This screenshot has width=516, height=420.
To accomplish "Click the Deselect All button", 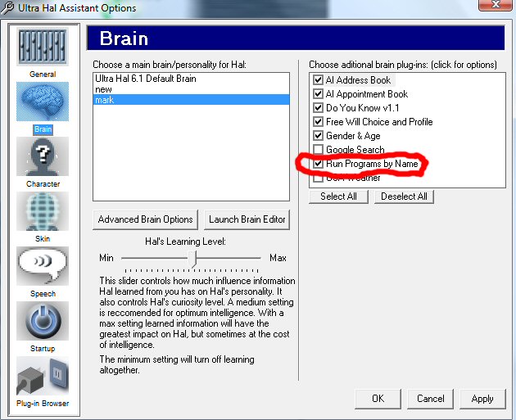I will coord(404,196).
